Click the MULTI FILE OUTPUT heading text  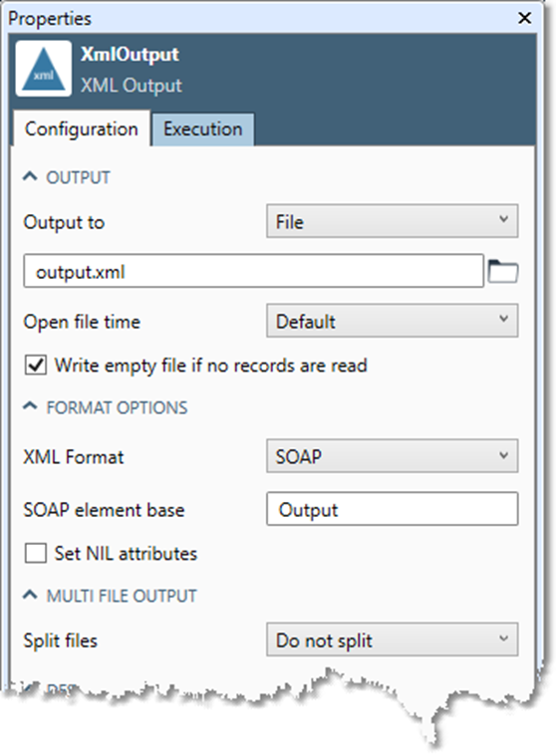pyautogui.click(x=122, y=596)
